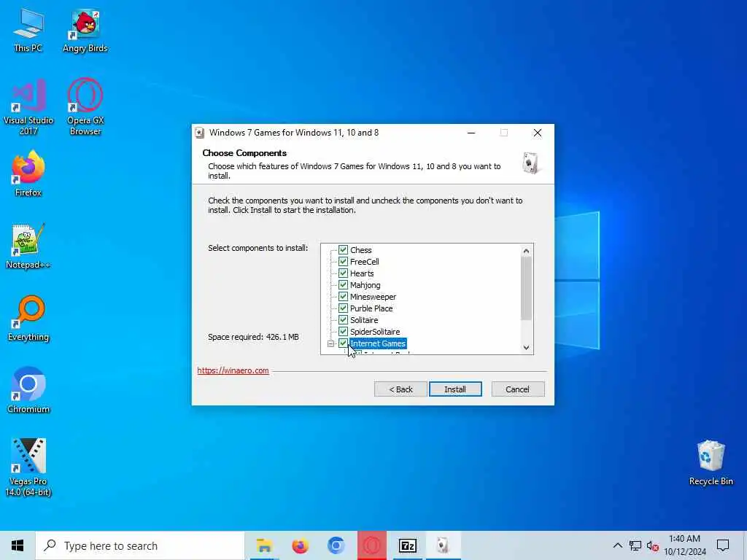Uncheck the Hearts component
This screenshot has height=560, width=747.
(x=343, y=273)
